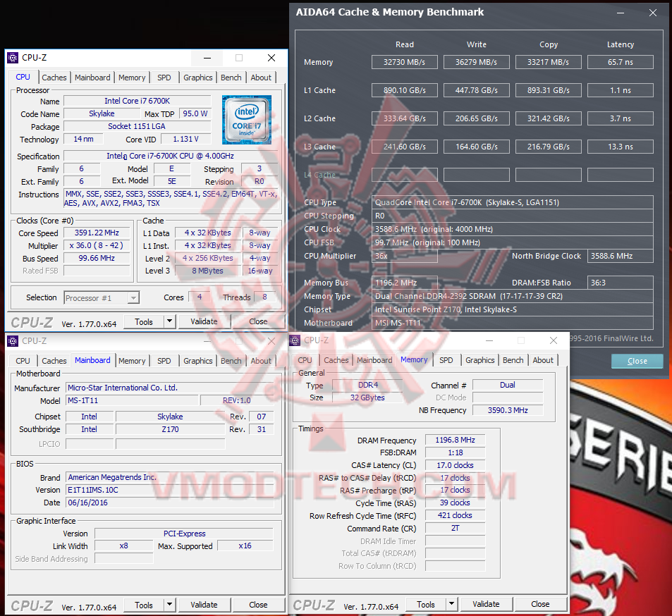
Task: Open Tools dropdown arrow in top CPU-Z window
Action: click(170, 321)
